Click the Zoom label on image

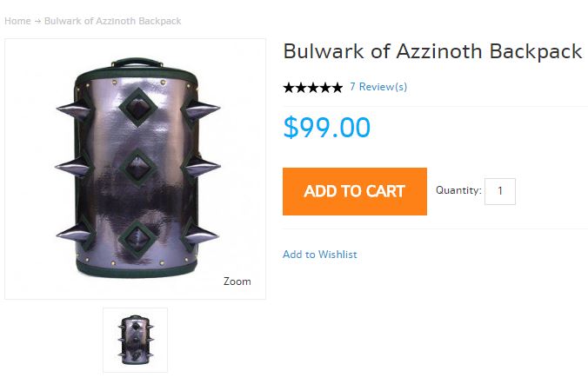point(237,281)
